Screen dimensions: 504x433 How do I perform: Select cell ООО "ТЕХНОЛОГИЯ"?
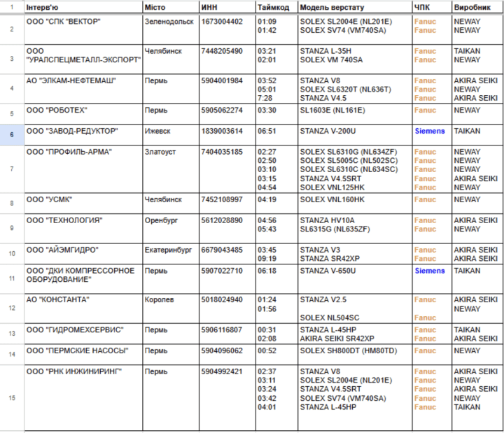click(x=83, y=228)
